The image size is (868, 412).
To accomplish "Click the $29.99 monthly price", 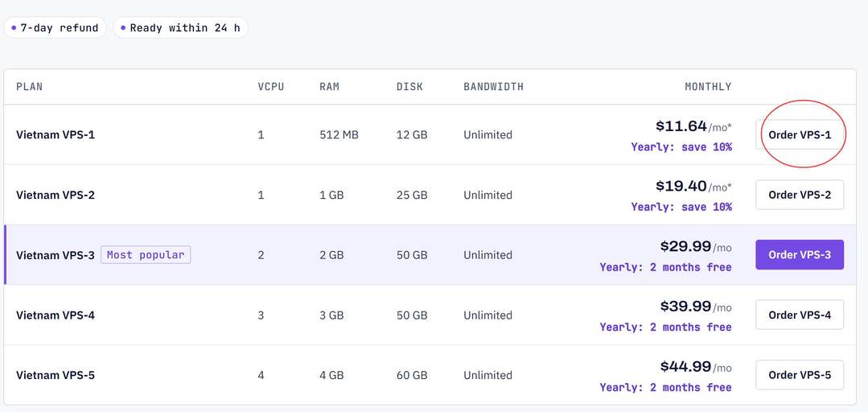I will (x=685, y=246).
